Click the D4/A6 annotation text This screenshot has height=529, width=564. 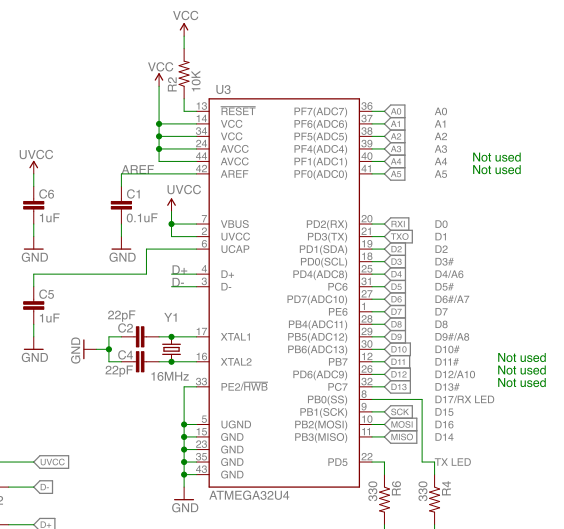[449, 274]
